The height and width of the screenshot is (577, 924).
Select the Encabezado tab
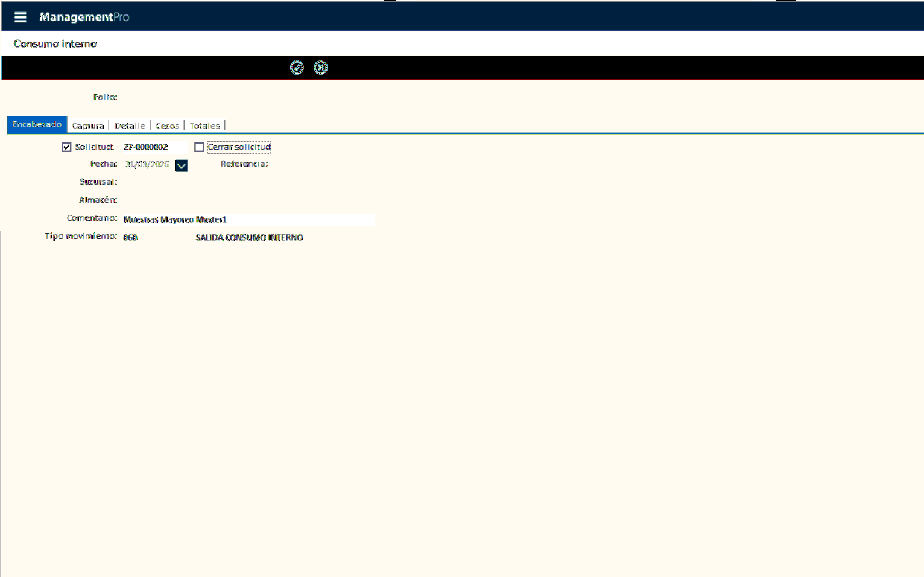(x=37, y=124)
